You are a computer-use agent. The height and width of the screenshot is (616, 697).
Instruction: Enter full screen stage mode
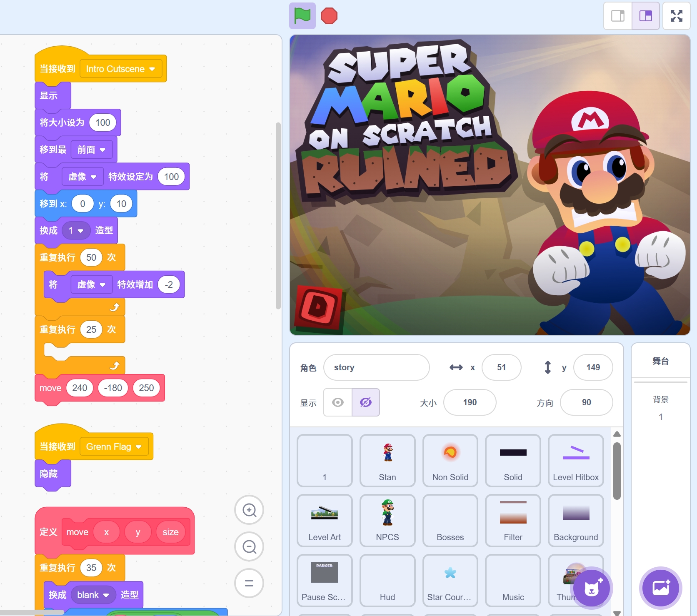click(x=676, y=16)
